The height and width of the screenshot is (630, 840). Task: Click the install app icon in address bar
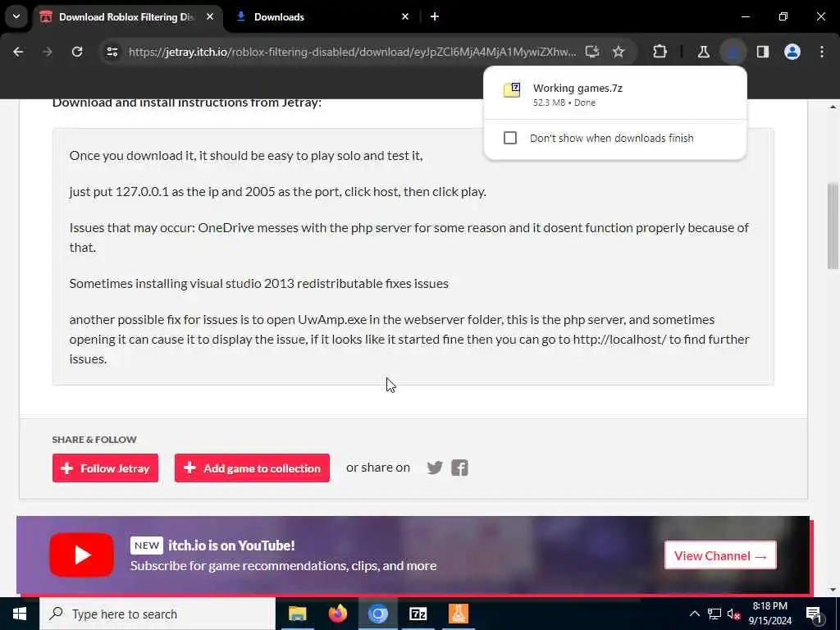click(592, 52)
